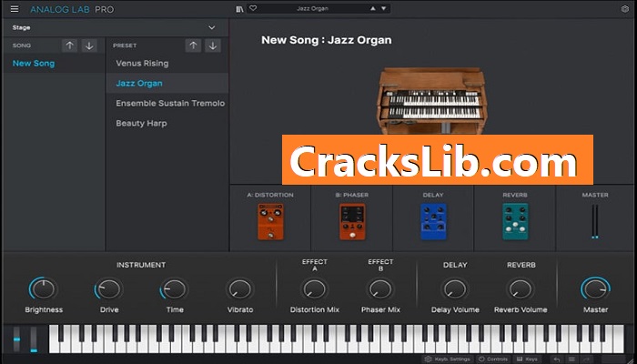Click the Master volume knob
This screenshot has width=637, height=364.
(595, 289)
